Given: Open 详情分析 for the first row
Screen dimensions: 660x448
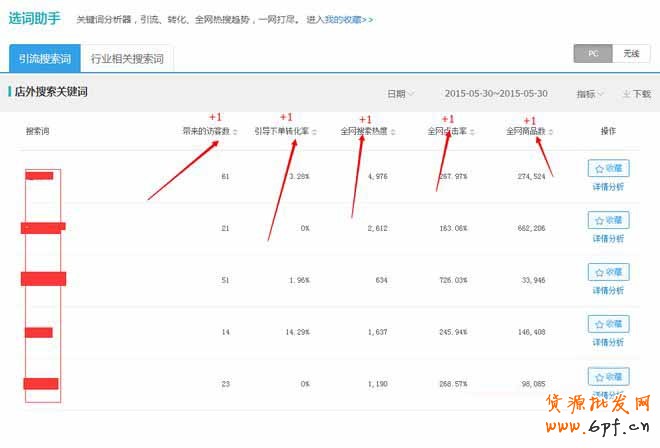Looking at the screenshot, I should (x=608, y=187).
